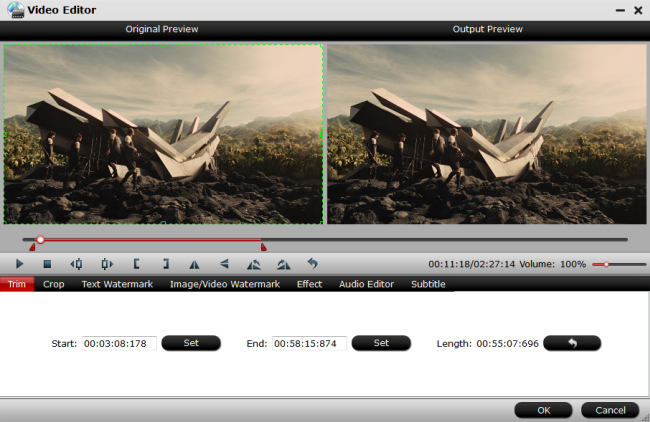
Task: Click the Original Preview video frame
Action: pos(163,134)
